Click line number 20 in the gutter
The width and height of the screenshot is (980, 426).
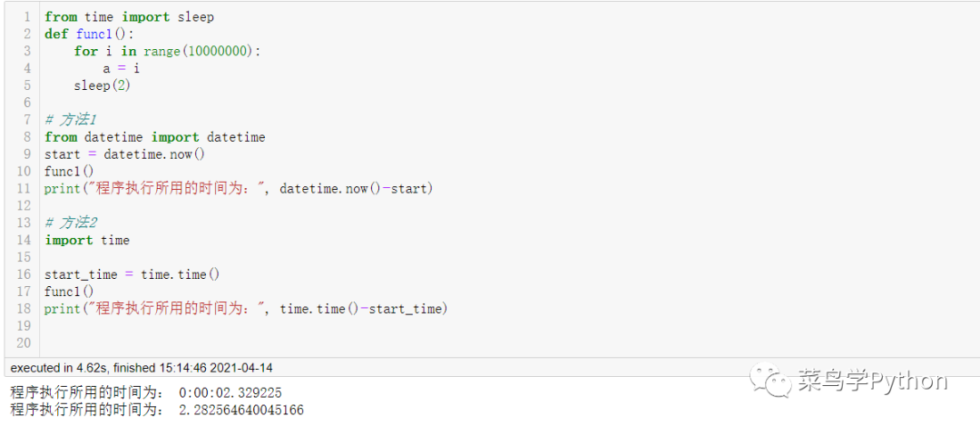point(24,342)
